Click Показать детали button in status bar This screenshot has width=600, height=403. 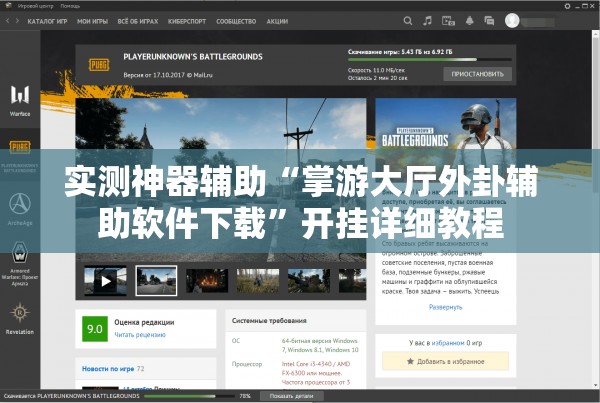coord(292,396)
